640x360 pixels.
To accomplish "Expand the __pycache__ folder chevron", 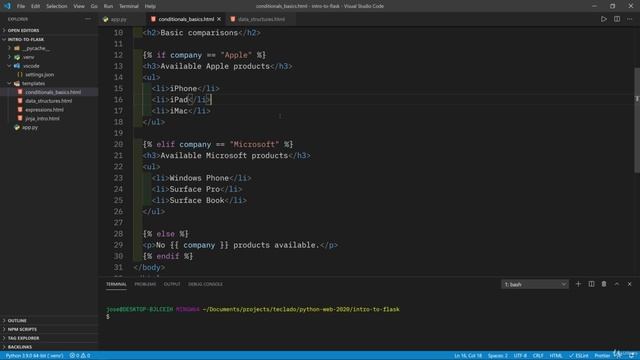I will 9,48.
